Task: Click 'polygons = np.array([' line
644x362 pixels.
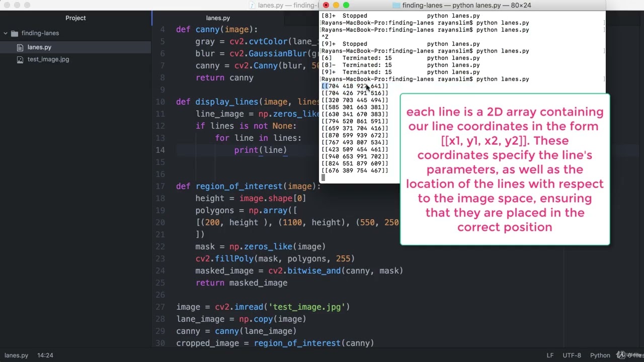Action: [x=246, y=210]
